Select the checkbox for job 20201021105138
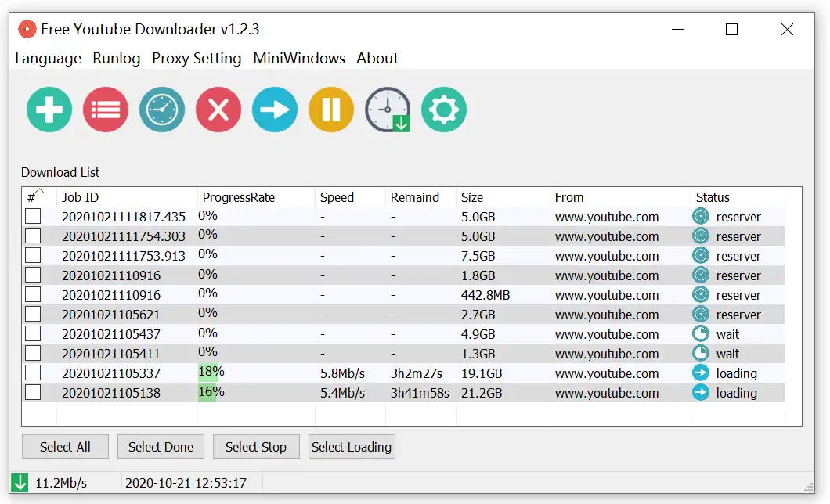The height and width of the screenshot is (504, 830). 33,393
